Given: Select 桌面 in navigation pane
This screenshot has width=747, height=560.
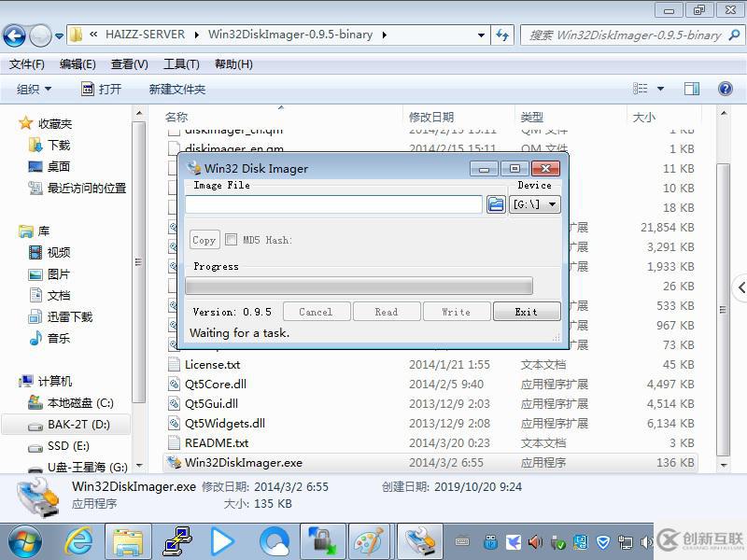Looking at the screenshot, I should point(59,166).
